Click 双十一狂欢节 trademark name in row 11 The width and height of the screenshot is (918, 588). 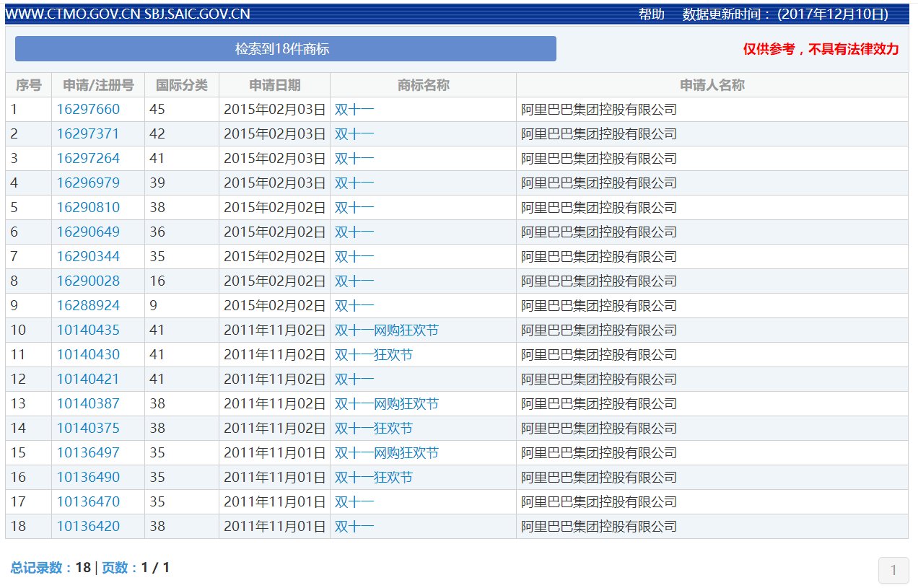tap(373, 355)
